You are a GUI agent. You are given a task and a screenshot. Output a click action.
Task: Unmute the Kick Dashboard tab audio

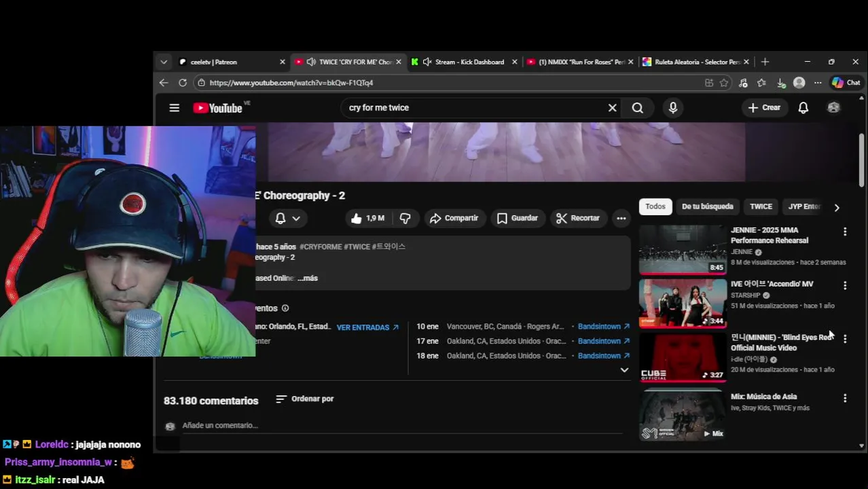point(427,62)
